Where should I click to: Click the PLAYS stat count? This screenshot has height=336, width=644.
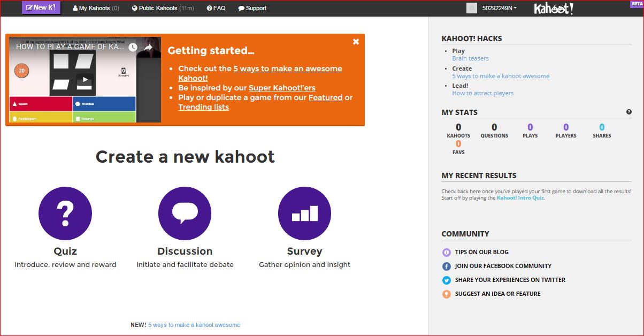(x=530, y=127)
